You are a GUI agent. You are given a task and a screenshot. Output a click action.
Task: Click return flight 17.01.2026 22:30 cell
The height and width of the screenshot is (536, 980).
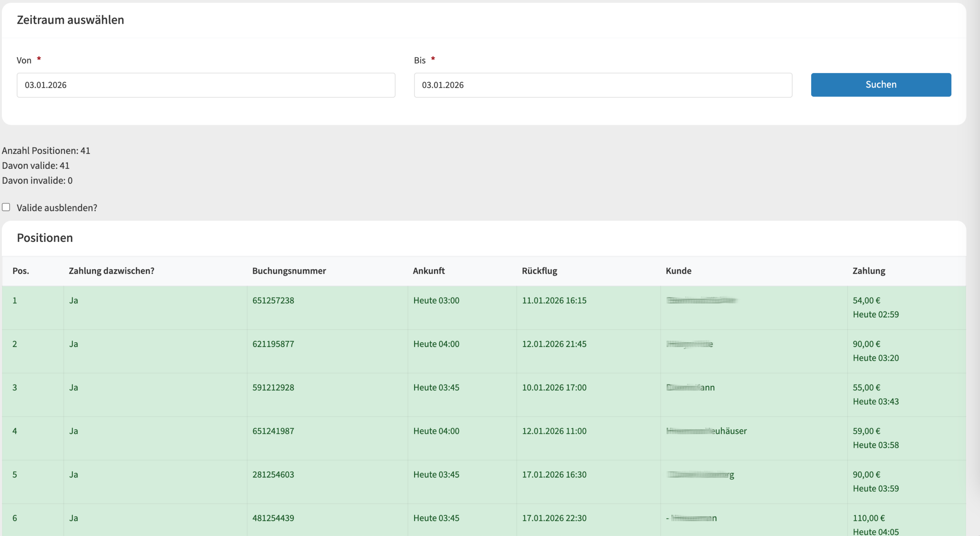pyautogui.click(x=554, y=518)
